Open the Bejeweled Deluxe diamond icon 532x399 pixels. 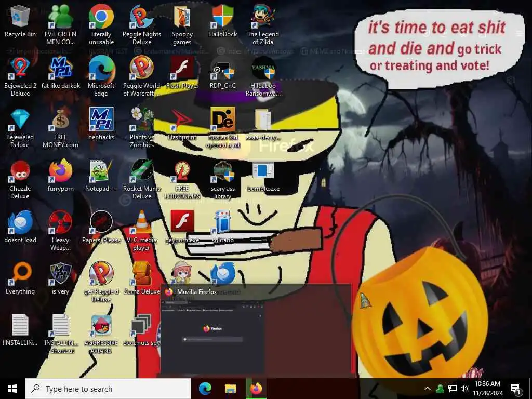point(20,128)
